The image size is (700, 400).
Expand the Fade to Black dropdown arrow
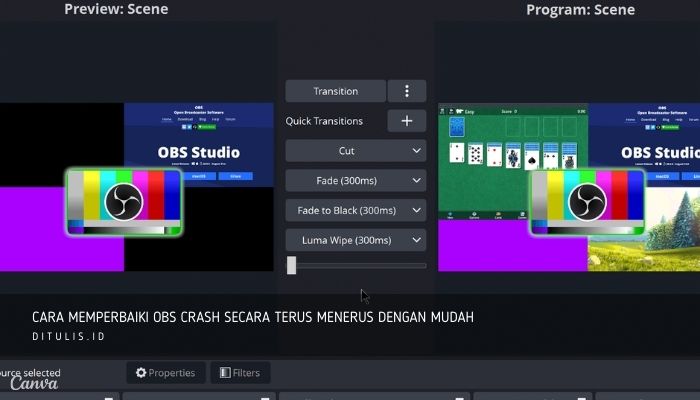pyautogui.click(x=416, y=210)
